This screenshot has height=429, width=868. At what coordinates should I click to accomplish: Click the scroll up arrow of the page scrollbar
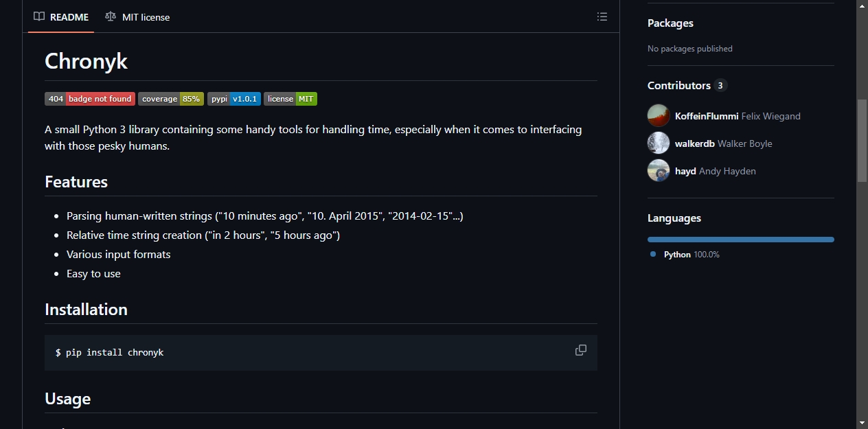[862, 5]
